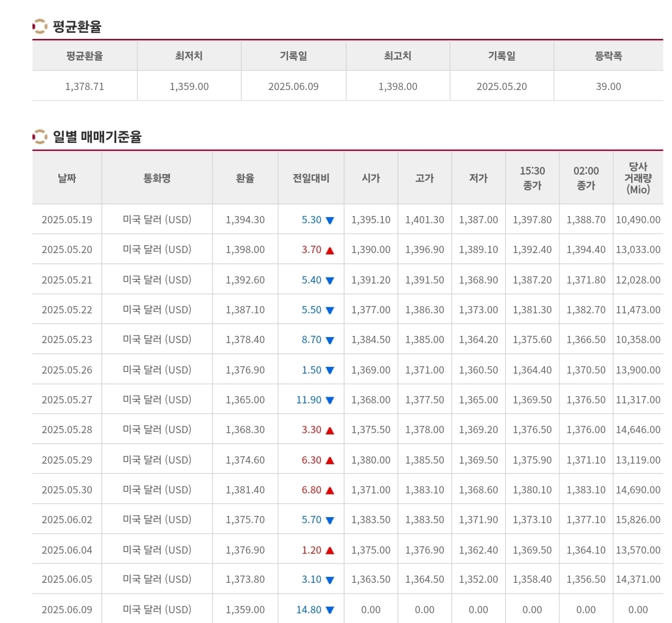This screenshot has height=623, width=672.
Task: Click the 등락폭 header cell
Action: (x=609, y=56)
